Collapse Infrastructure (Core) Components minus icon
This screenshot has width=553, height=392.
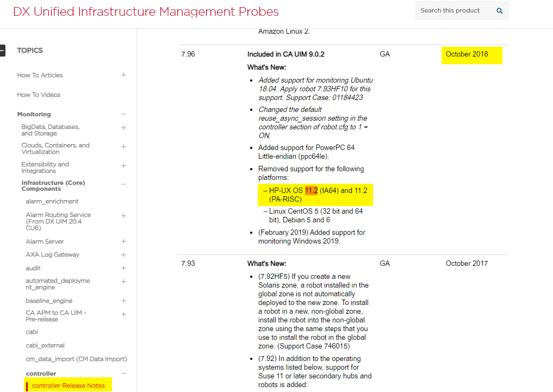pos(123,184)
